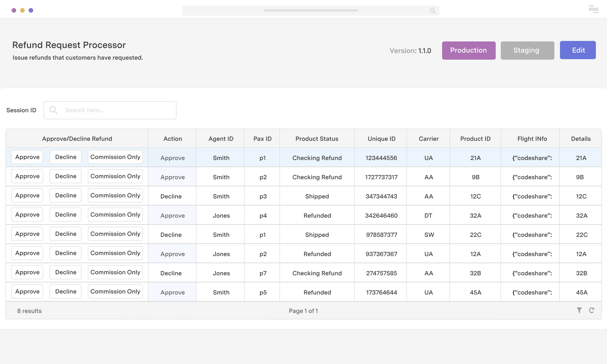Approve the refund for Smith's p2 row
This screenshot has height=364, width=607.
pyautogui.click(x=27, y=176)
